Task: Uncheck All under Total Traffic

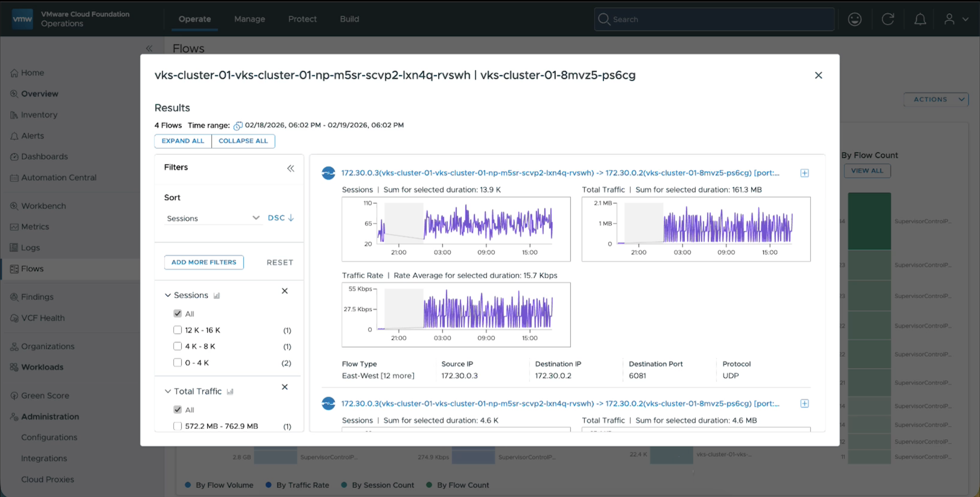Action: pos(177,410)
